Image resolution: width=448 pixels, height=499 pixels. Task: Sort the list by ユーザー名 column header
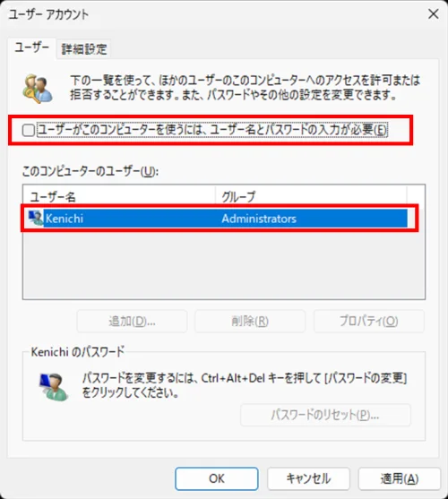[119, 196]
